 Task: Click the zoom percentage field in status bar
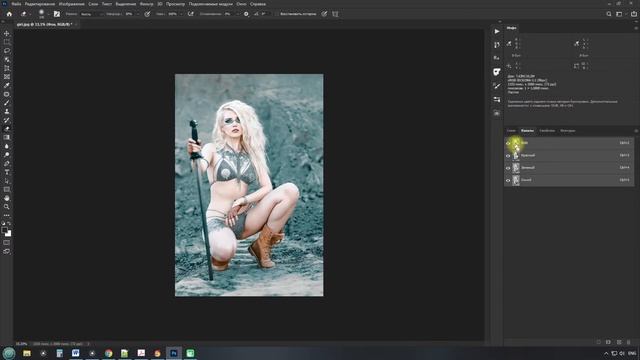(22, 344)
